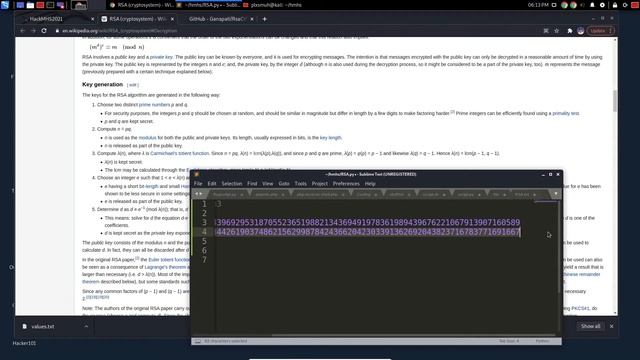
Task: Launch the terminal icon in top panel
Action: [50, 5]
